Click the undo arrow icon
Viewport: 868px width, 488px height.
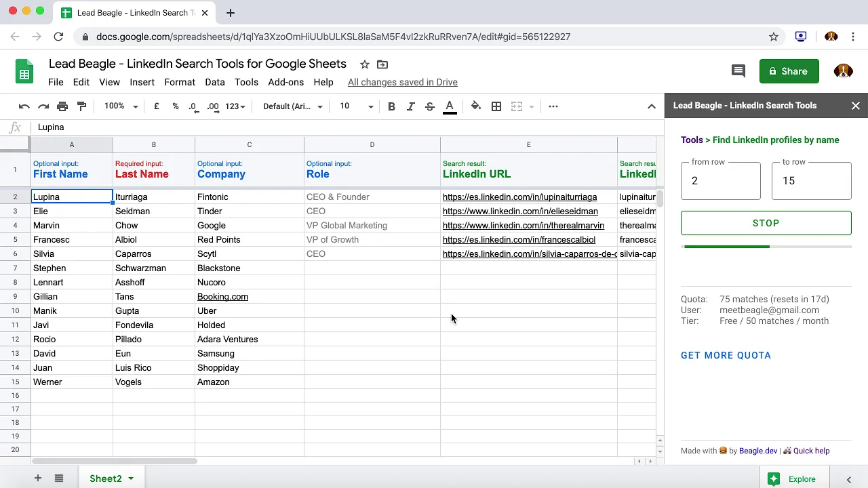(x=24, y=106)
